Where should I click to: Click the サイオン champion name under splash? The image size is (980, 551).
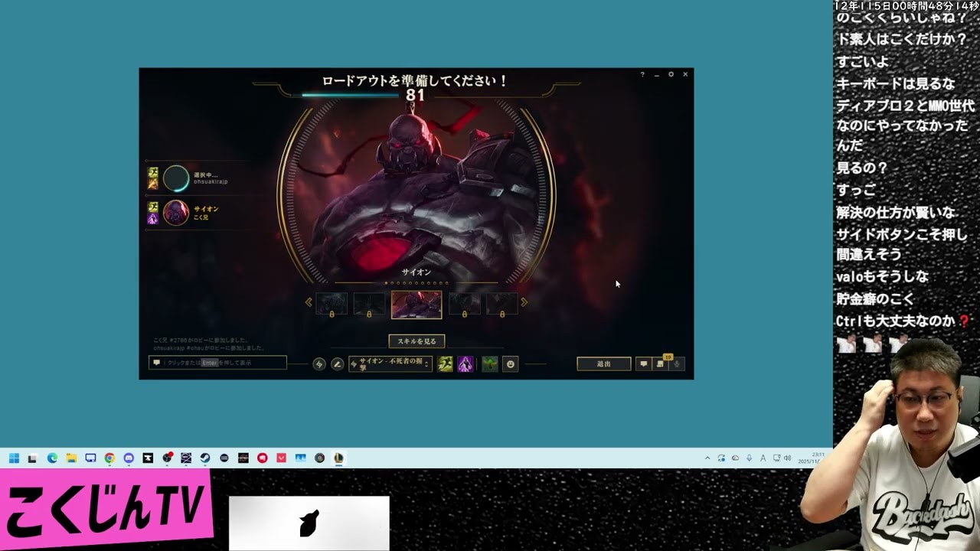tap(416, 272)
